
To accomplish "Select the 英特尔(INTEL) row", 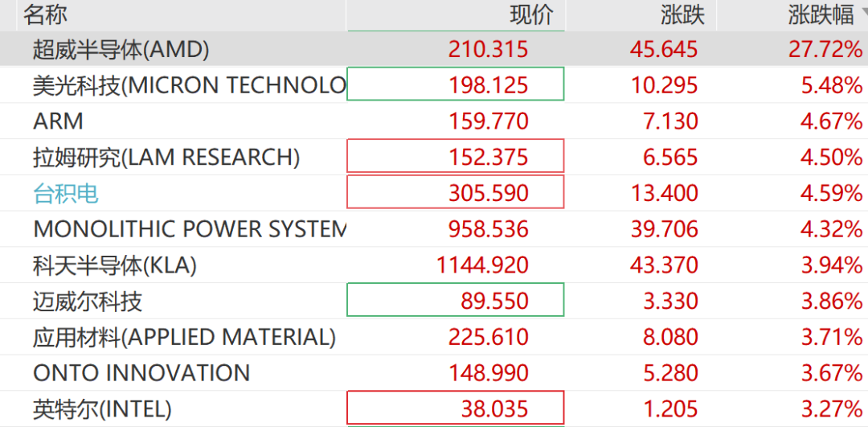I will coord(102,409).
